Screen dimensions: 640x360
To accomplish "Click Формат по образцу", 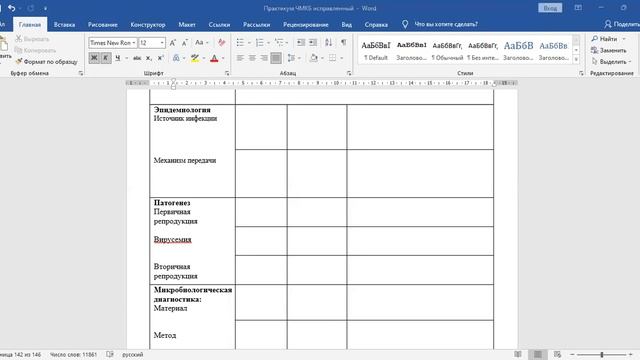I will (x=46, y=62).
